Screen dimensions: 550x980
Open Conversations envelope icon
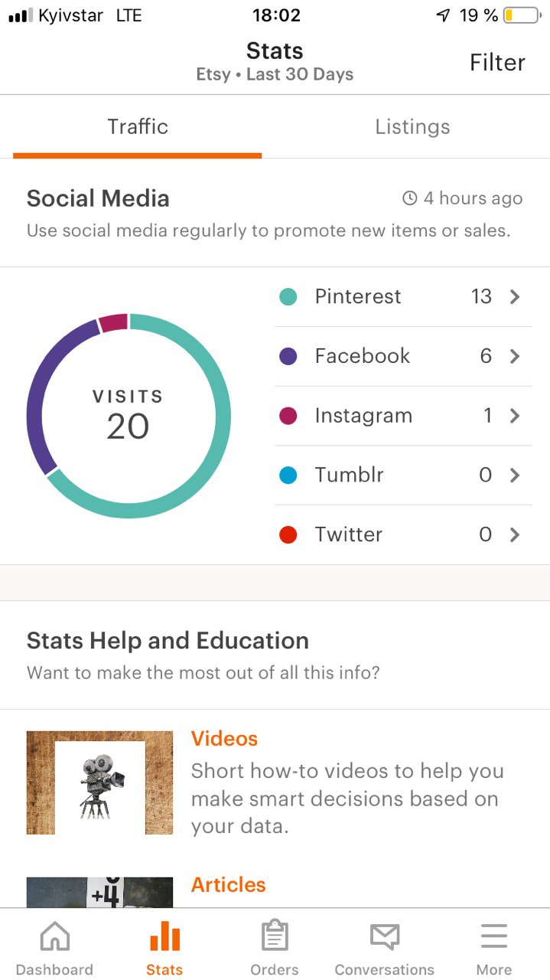384,936
